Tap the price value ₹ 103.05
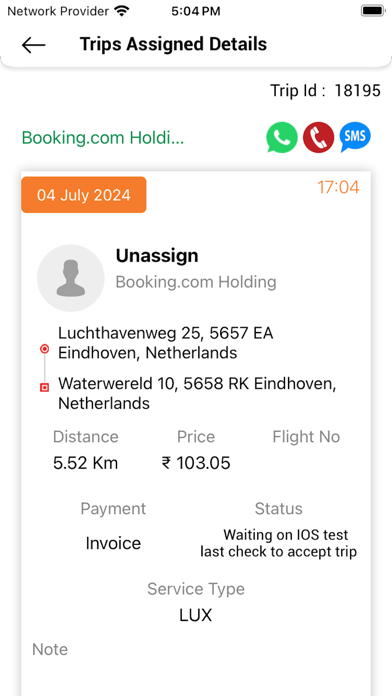Viewport: 392px width, 696px height. point(196,463)
